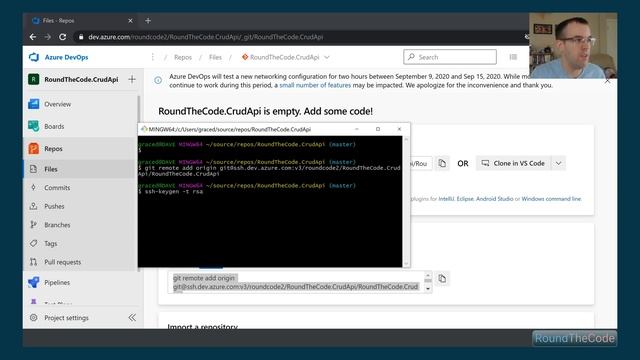Click Clone in VS Code
The height and width of the screenshot is (360, 640).
513,163
